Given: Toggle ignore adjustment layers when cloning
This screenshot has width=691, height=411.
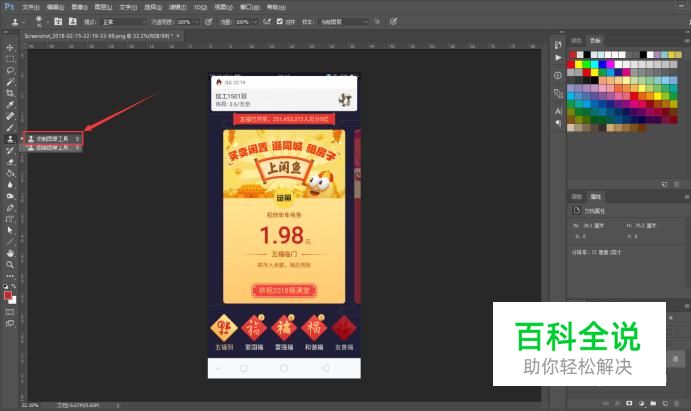Looking at the screenshot, I should pyautogui.click(x=377, y=21).
